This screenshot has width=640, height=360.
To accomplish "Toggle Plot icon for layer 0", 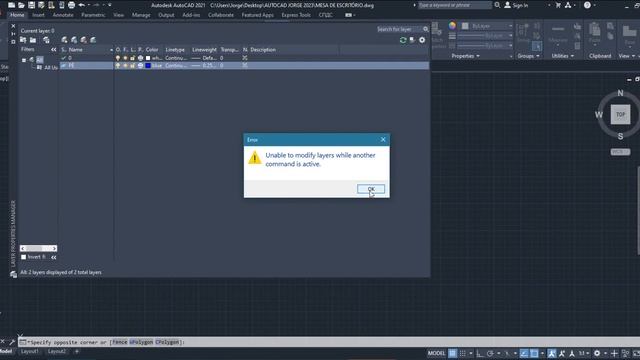I will tap(140, 58).
